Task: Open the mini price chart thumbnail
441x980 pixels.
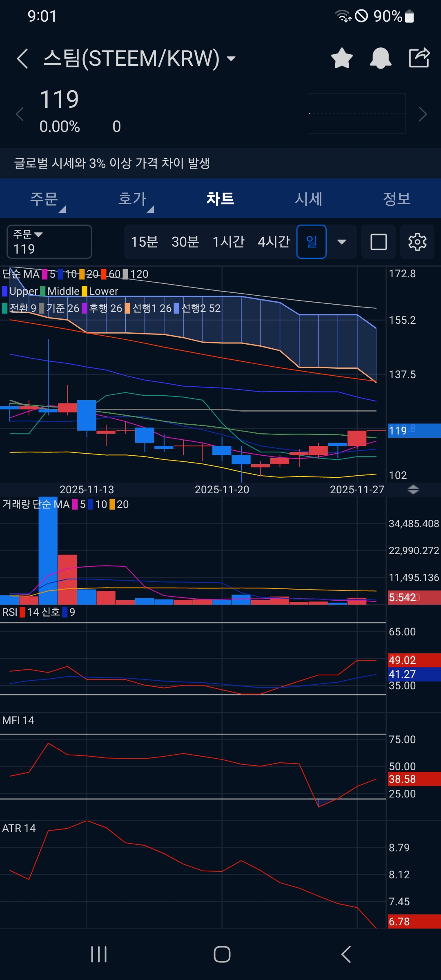Action: (357, 114)
